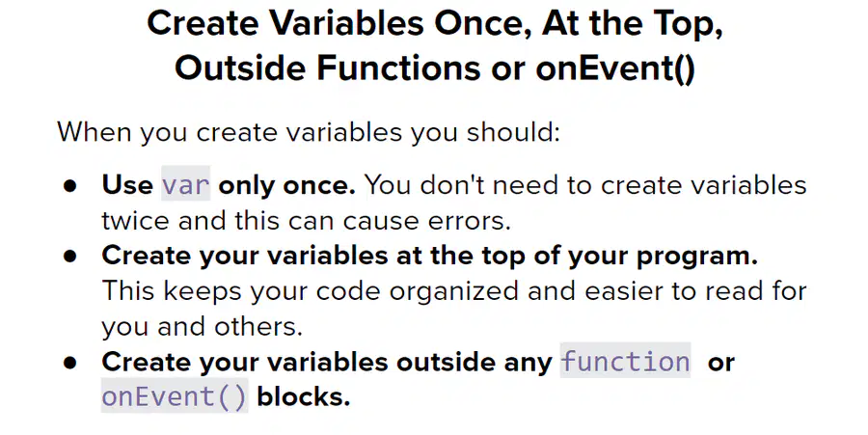Screen dimensions: 868x435
Task: Click the highlighted function code keyword
Action: (x=625, y=361)
